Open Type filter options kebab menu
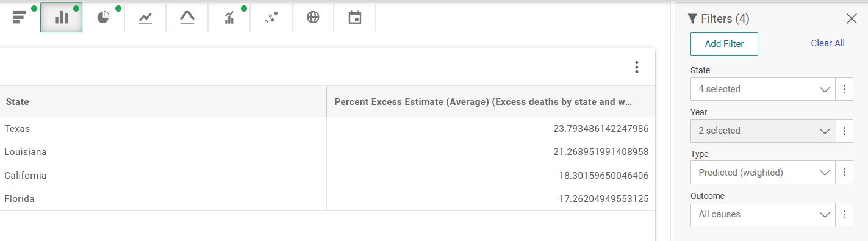 tap(844, 173)
